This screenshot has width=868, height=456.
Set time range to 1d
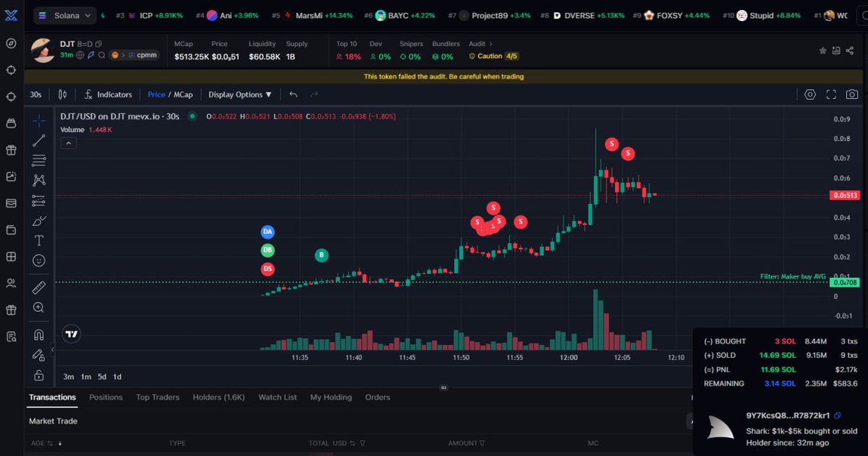[x=117, y=377]
